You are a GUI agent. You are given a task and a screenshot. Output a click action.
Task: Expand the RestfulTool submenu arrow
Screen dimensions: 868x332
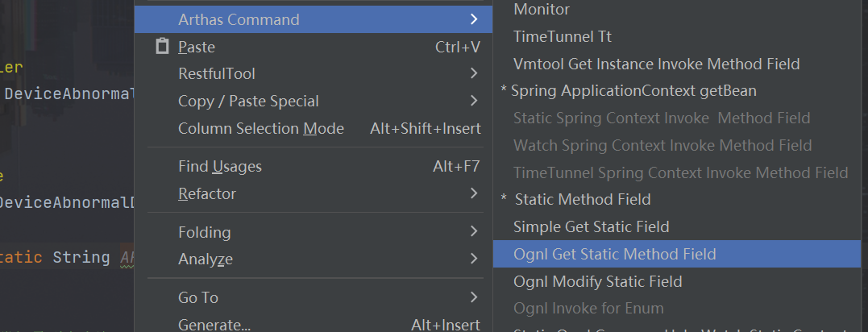(473, 73)
